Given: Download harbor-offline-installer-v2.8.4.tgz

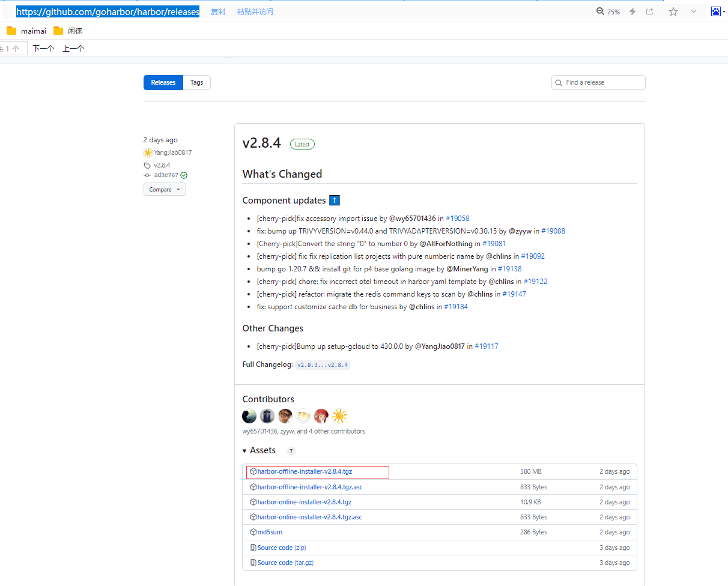Looking at the screenshot, I should [305, 472].
